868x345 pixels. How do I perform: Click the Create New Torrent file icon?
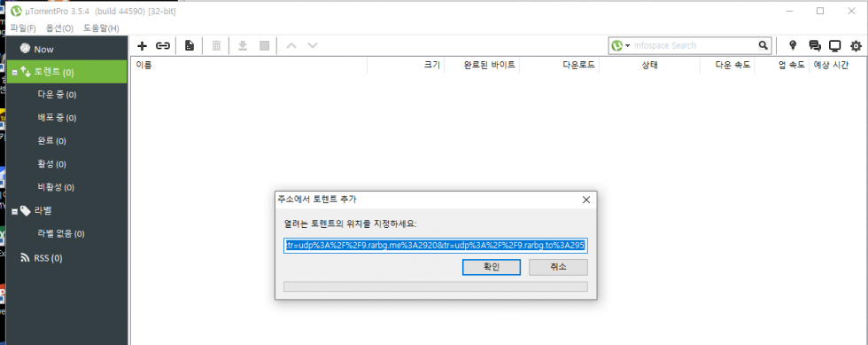point(190,45)
